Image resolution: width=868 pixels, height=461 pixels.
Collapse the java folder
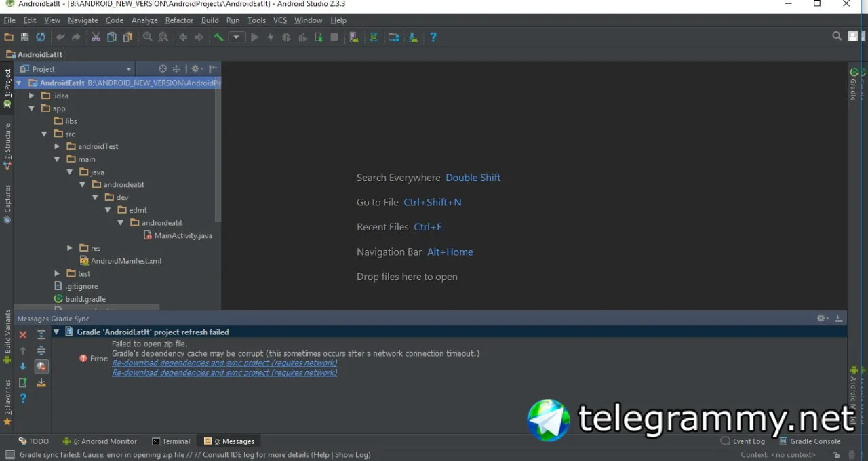coord(69,172)
